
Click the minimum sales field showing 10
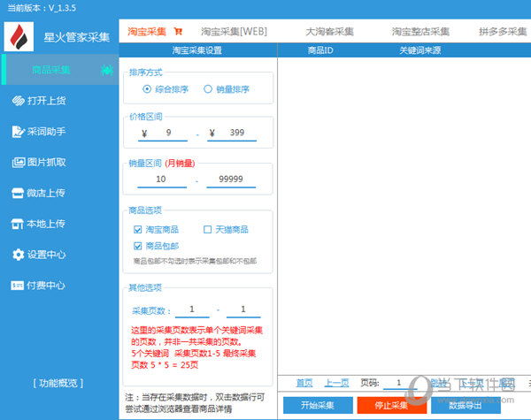(162, 179)
